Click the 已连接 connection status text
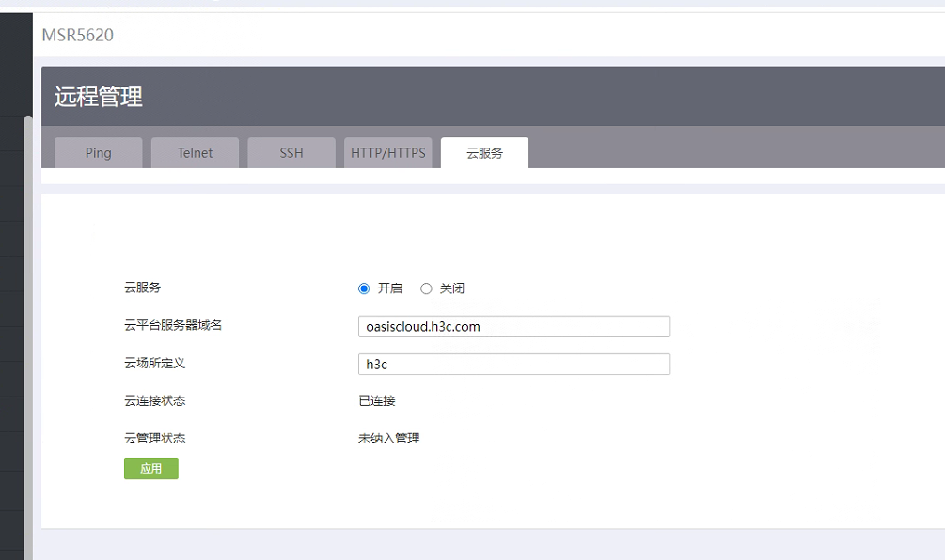Screen dimensions: 945x560 pyautogui.click(x=377, y=401)
